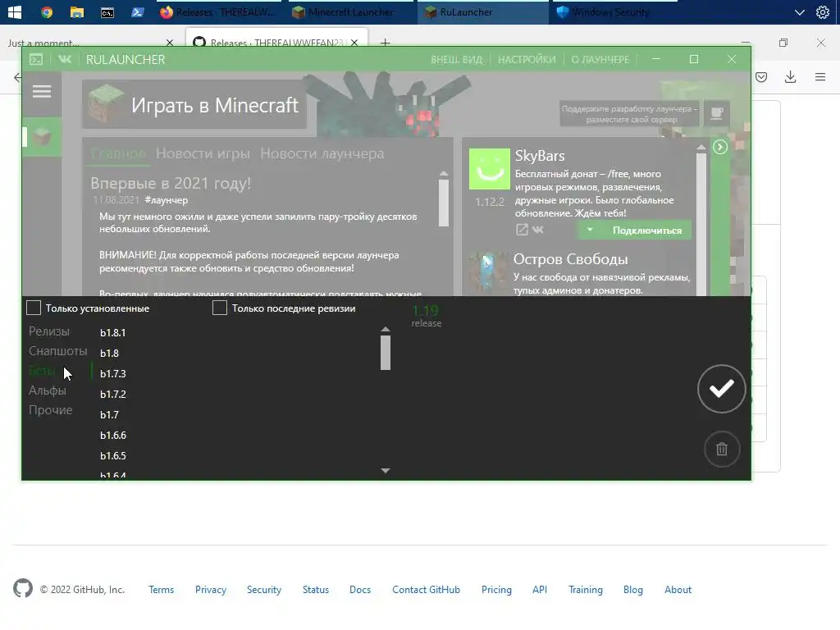The height and width of the screenshot is (630, 840).
Task: Open the RuLauncher console icon
Action: point(36,59)
